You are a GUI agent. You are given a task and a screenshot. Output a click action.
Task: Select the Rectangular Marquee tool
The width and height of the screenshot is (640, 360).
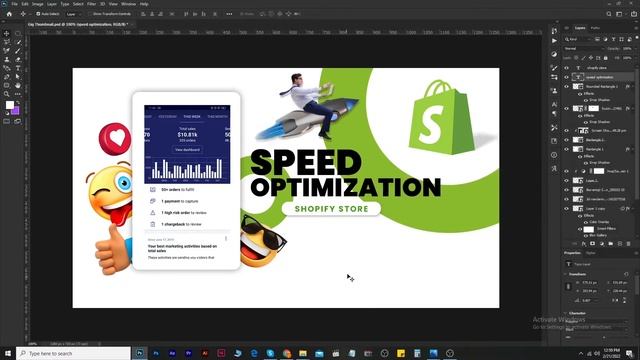click(18, 33)
